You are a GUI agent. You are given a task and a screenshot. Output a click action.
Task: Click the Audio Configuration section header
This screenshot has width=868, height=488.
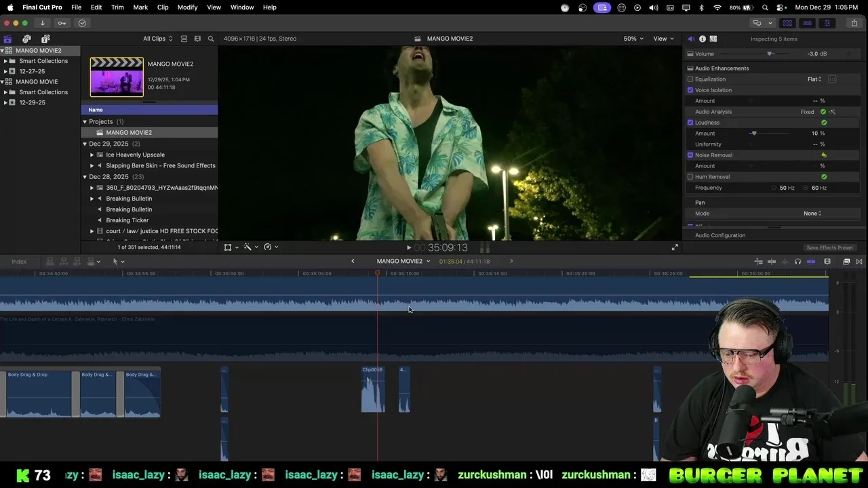click(720, 235)
